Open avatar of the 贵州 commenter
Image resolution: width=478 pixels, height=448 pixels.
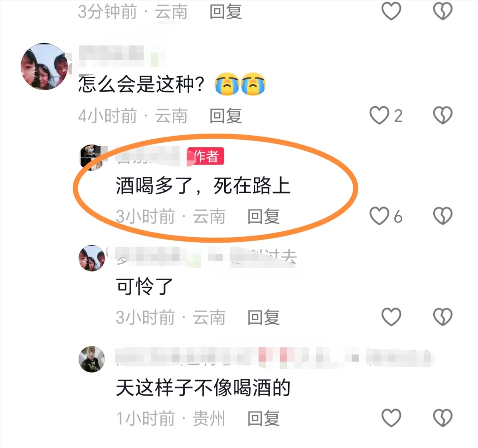tap(92, 359)
